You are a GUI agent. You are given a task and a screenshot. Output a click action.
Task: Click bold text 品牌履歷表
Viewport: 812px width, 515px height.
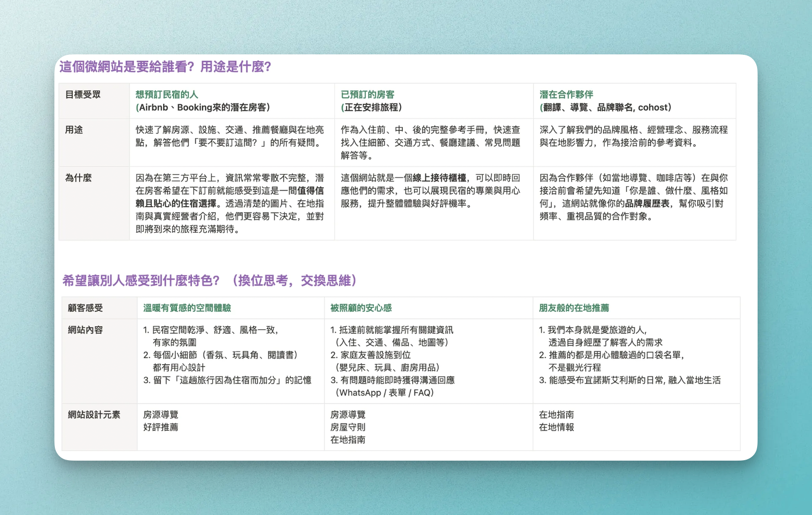[x=647, y=204]
